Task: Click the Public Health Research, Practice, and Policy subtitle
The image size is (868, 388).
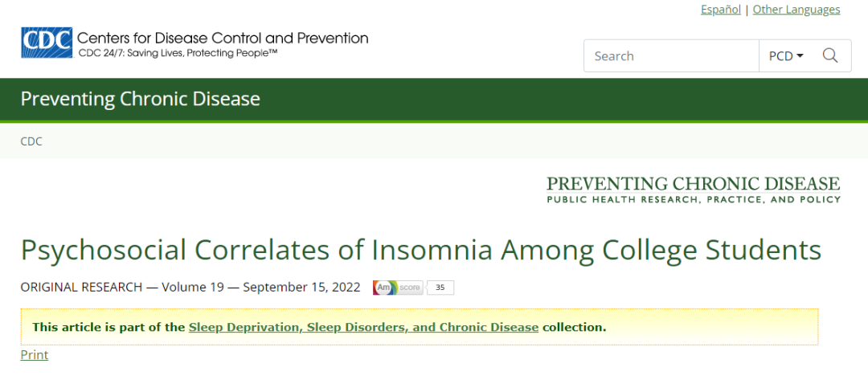Action: point(693,199)
